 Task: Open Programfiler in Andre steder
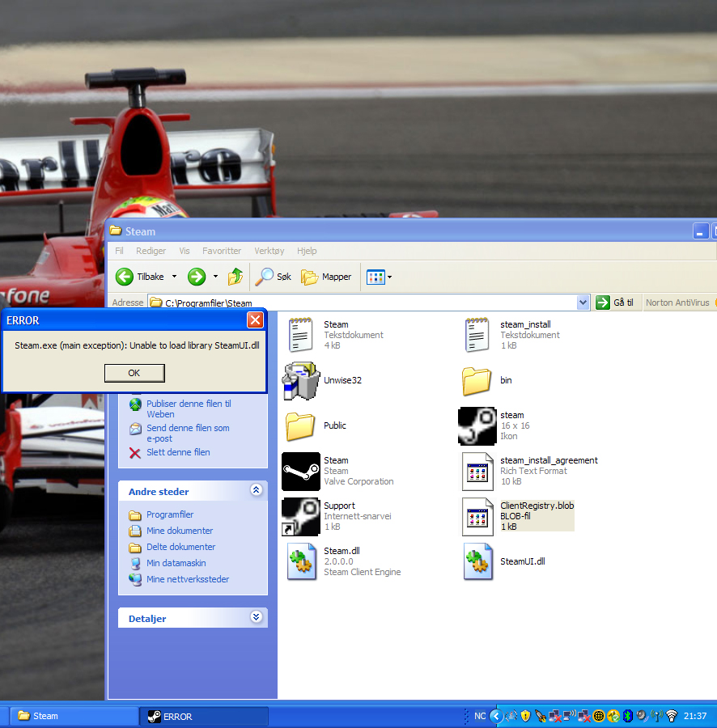click(x=170, y=514)
